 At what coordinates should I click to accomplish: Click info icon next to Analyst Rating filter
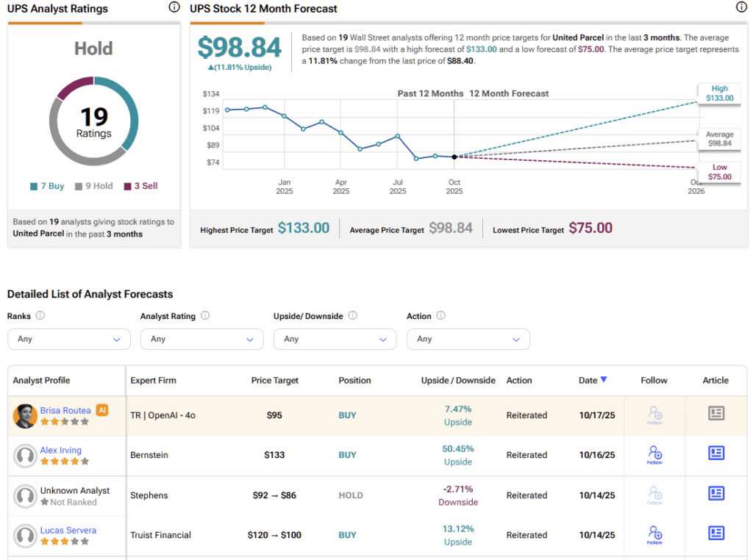[x=205, y=316]
